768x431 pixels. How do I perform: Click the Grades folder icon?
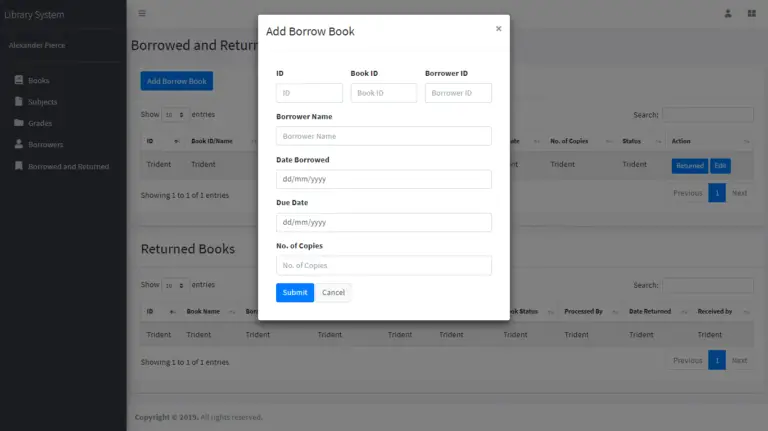19,122
